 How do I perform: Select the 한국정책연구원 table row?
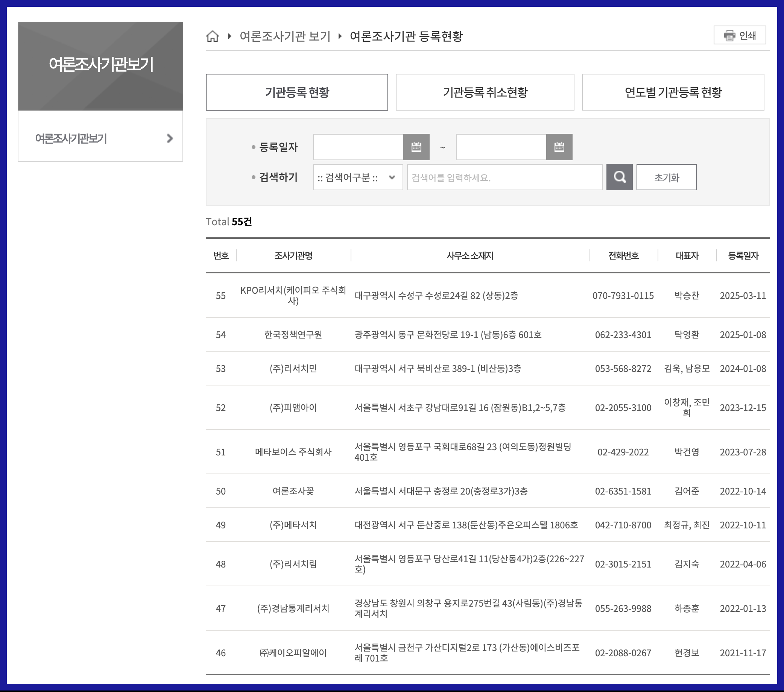tap(293, 335)
